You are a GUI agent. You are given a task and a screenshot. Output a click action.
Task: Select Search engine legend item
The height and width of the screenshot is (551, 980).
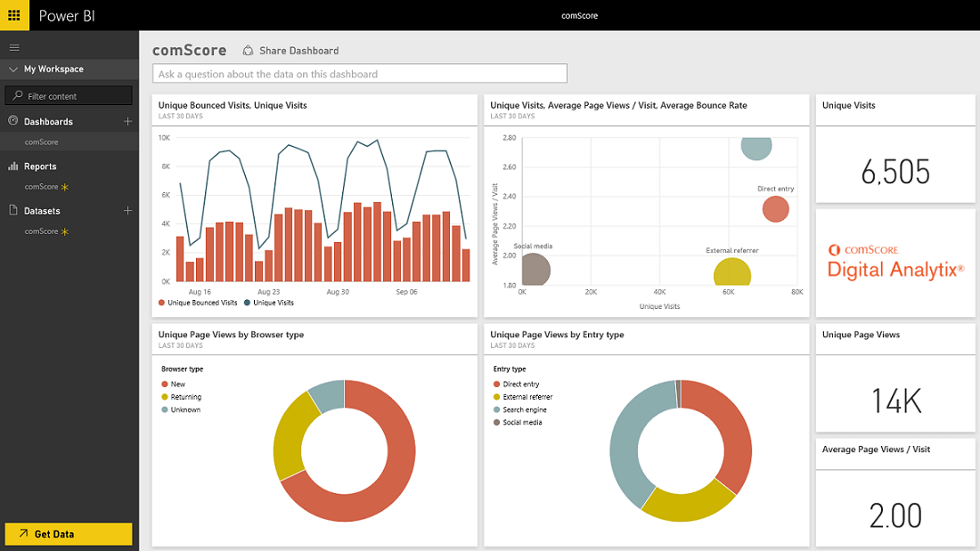pos(520,409)
